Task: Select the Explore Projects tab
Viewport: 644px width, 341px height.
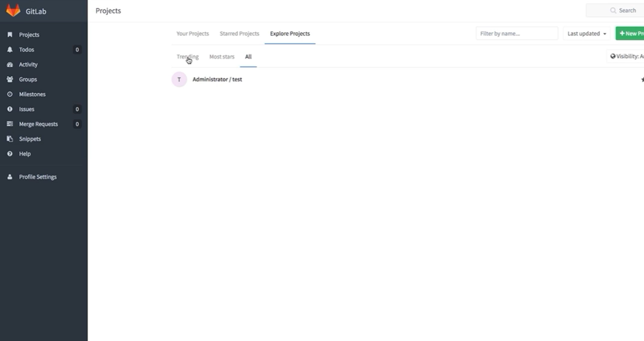Action: 290,33
